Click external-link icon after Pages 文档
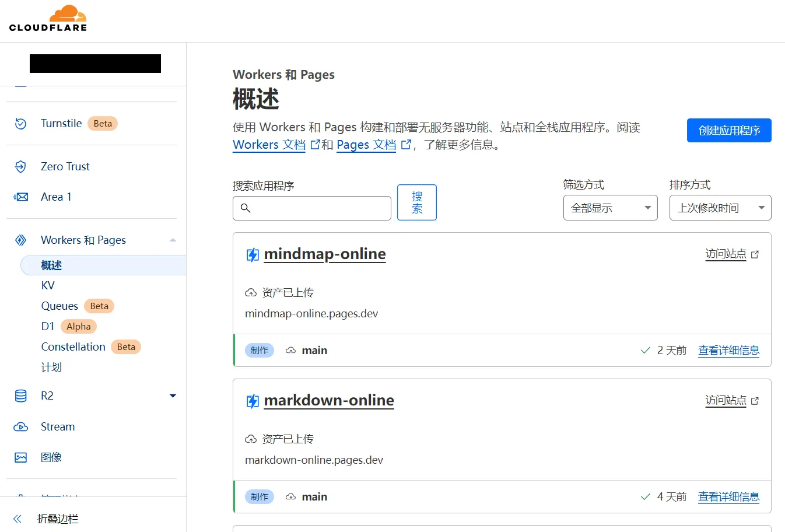 (406, 145)
